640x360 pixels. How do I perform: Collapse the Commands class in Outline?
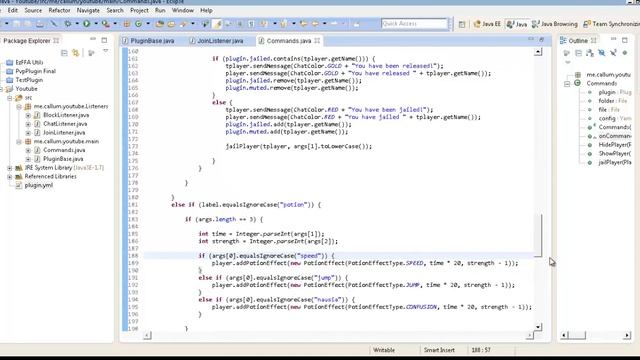[x=567, y=84]
